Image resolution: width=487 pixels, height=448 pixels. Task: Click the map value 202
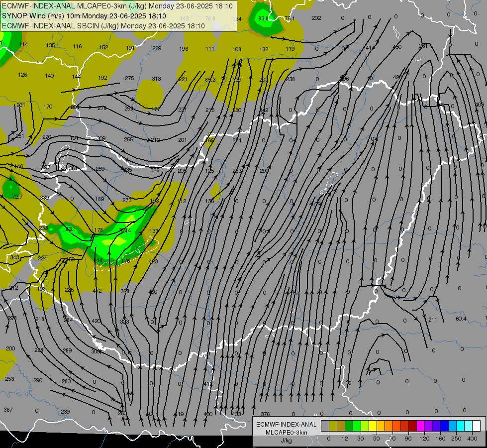pos(316,18)
